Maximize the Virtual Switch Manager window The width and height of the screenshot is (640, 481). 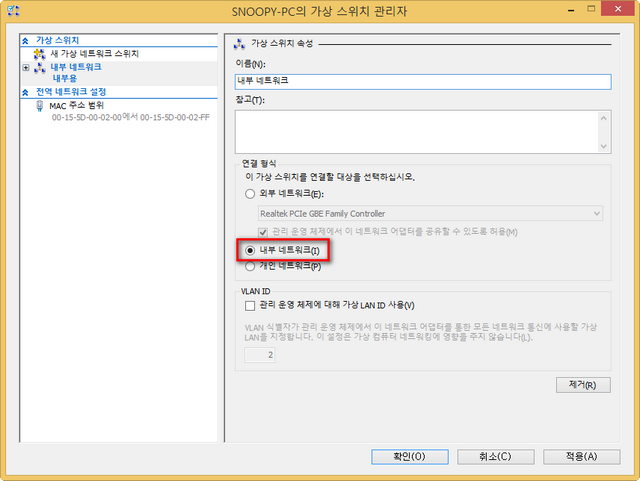[591, 9]
